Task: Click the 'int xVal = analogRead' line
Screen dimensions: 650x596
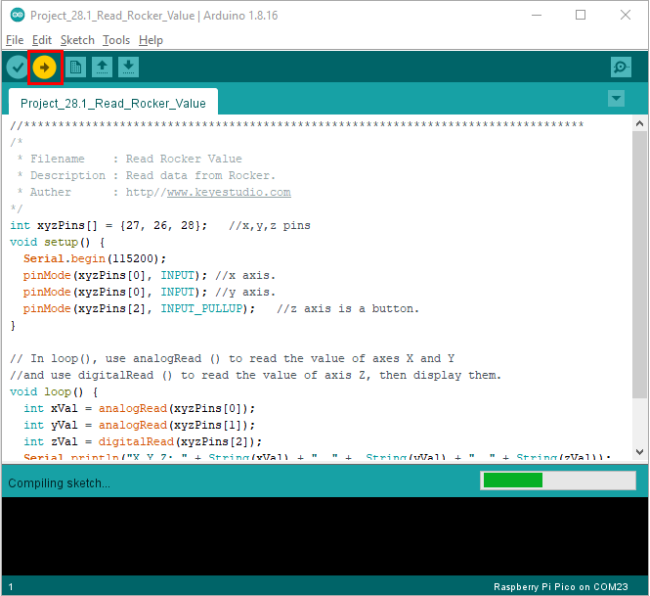Action: pyautogui.click(x=139, y=408)
